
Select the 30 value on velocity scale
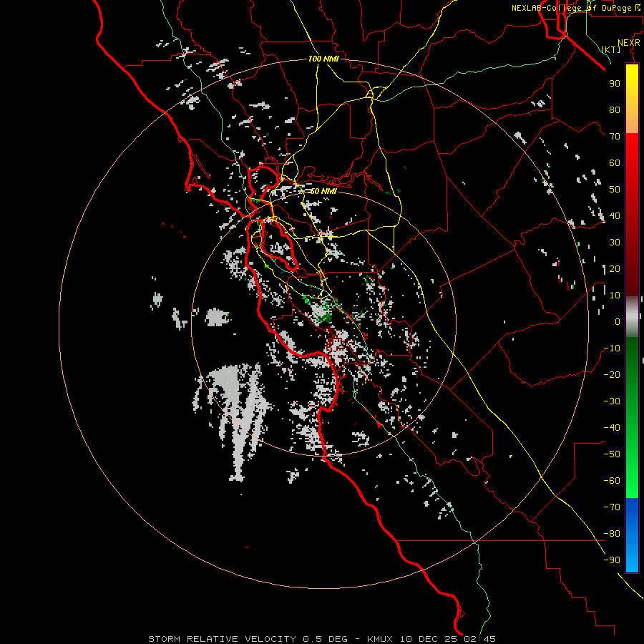click(x=615, y=243)
